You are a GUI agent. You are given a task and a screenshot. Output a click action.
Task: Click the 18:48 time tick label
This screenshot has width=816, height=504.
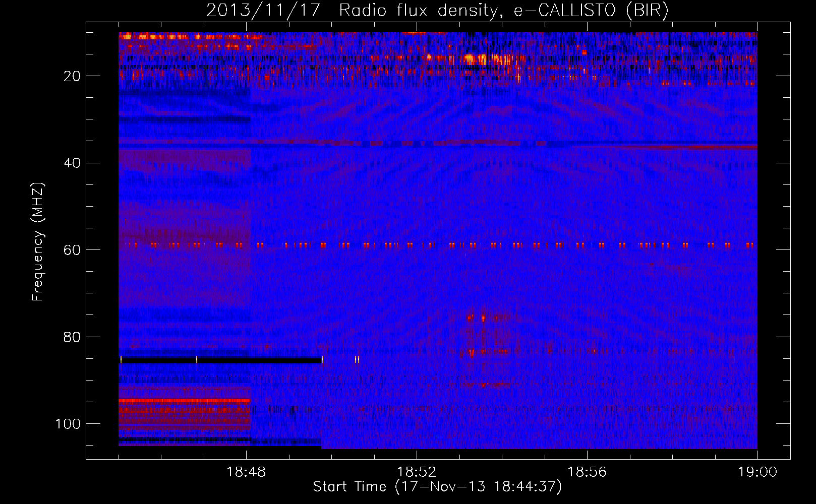tap(246, 472)
